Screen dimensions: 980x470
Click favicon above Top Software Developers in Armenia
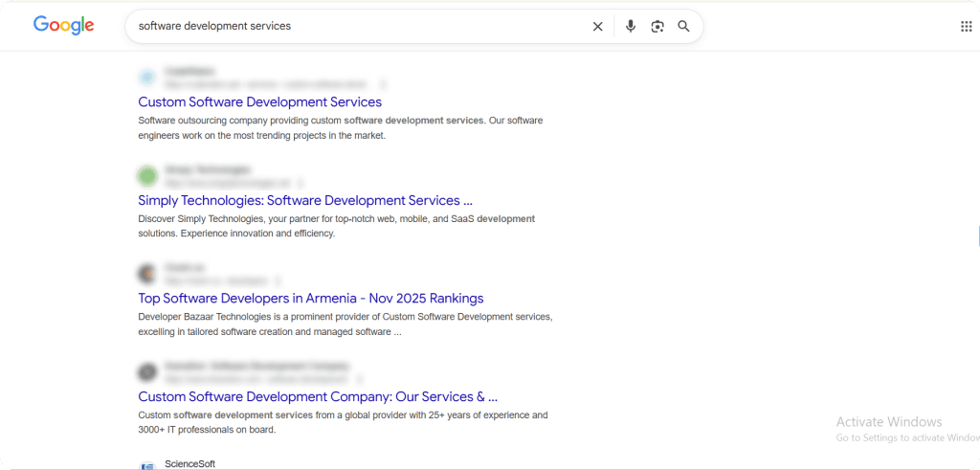click(x=146, y=274)
